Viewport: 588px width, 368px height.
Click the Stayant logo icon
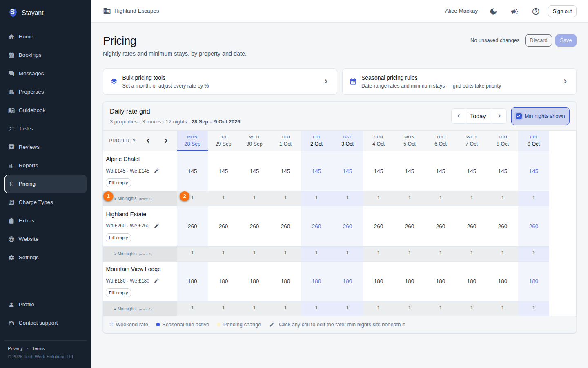click(x=13, y=13)
